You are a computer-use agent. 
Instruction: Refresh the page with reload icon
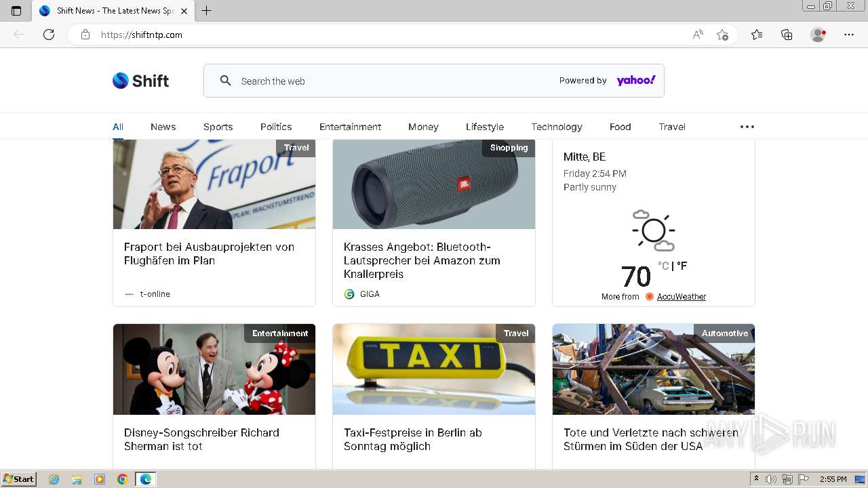click(x=49, y=35)
